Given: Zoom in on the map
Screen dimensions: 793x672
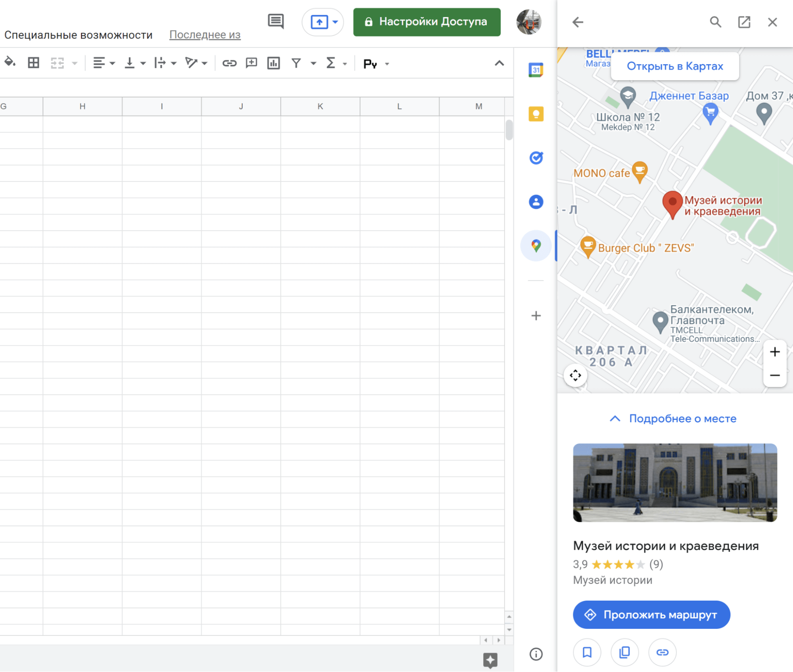Looking at the screenshot, I should point(775,352).
